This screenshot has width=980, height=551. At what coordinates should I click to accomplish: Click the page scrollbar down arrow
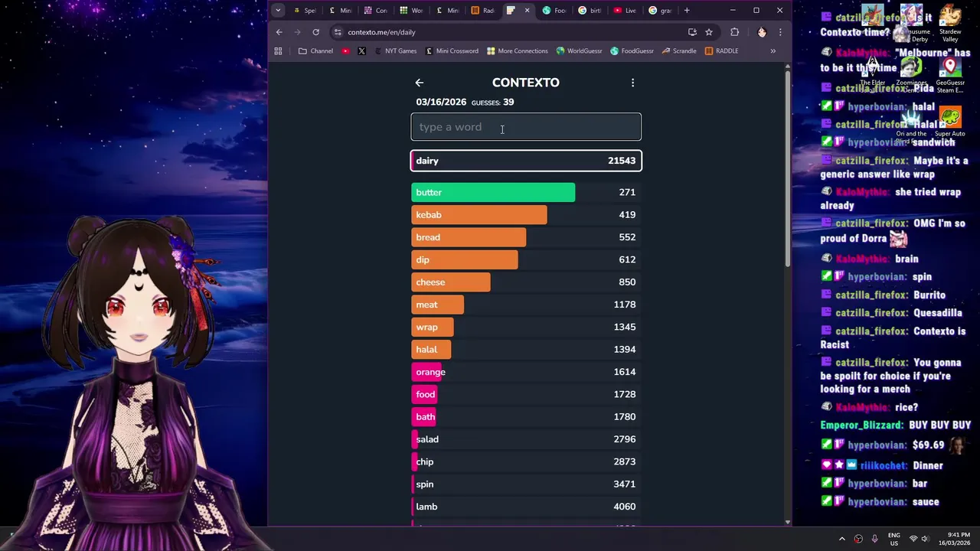[788, 522]
